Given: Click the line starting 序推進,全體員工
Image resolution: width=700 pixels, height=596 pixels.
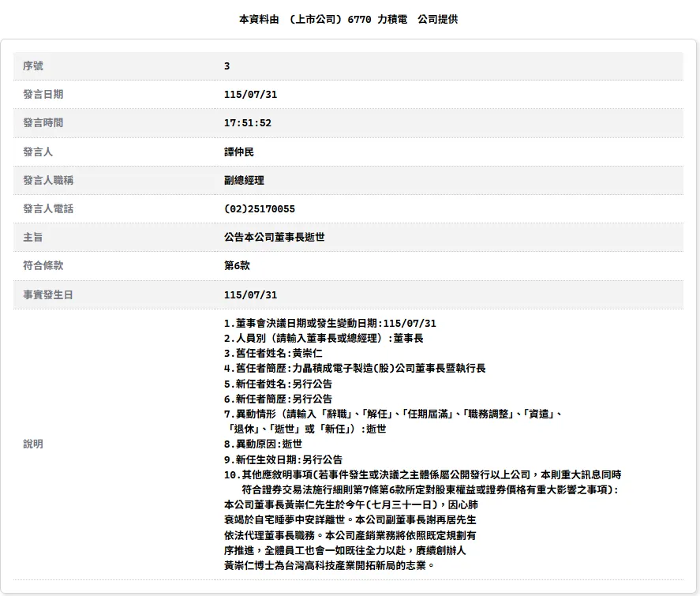Looking at the screenshot, I should [x=345, y=550].
